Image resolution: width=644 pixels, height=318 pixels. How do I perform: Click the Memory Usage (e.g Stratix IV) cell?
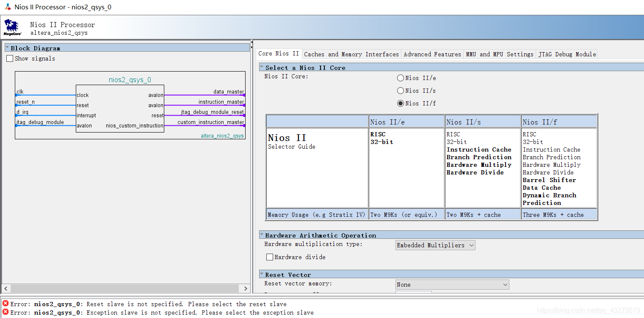coord(317,214)
